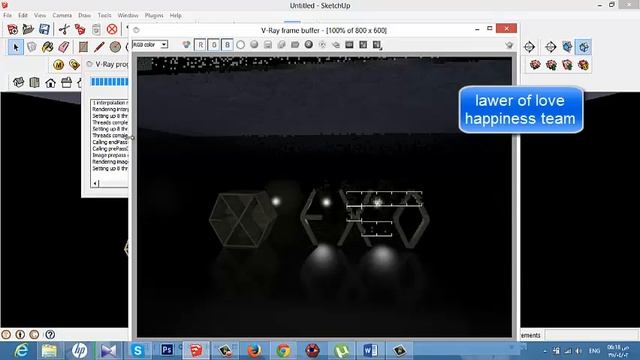Switch to alpha channel white circle

240,45
